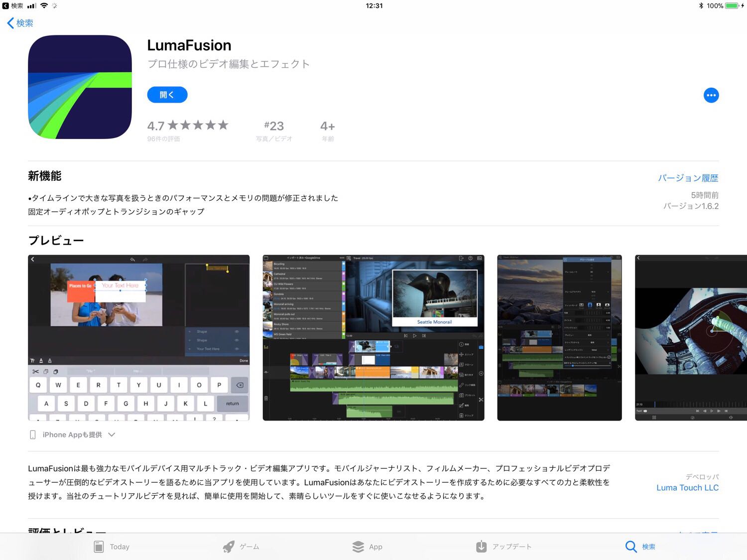747x560 pixels.
Task: Open the third preview screenshot with settings panel
Action: pyautogui.click(x=560, y=338)
